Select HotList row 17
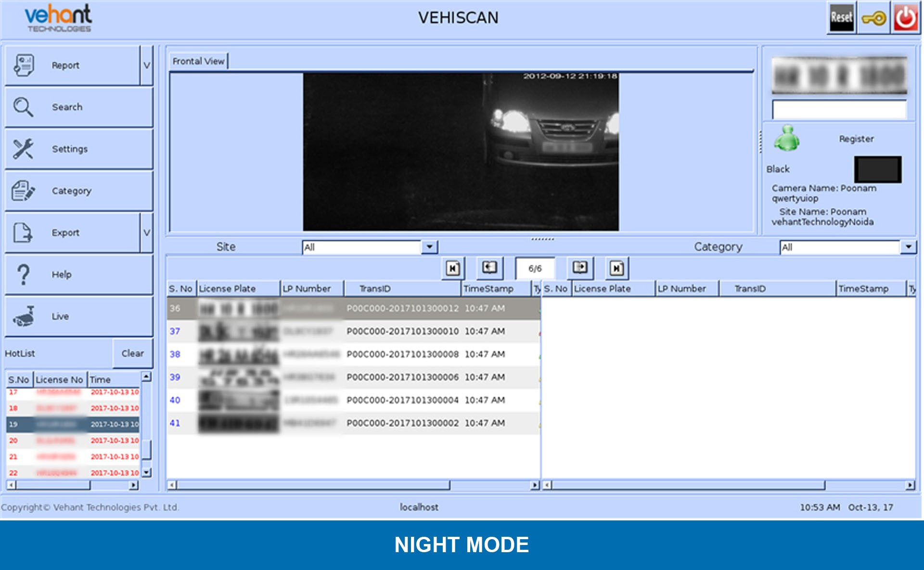Screen dimensions: 924x570 [73, 392]
